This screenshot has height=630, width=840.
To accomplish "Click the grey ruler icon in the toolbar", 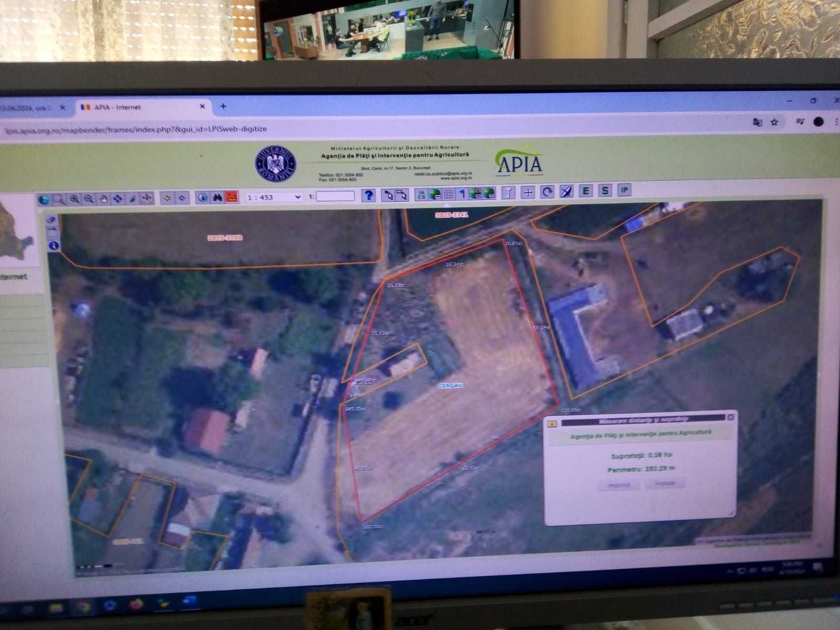I will (x=508, y=193).
